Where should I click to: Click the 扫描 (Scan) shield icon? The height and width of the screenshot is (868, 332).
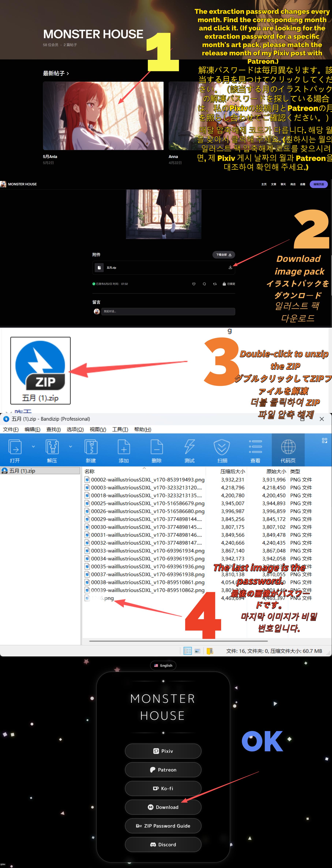coord(222,447)
